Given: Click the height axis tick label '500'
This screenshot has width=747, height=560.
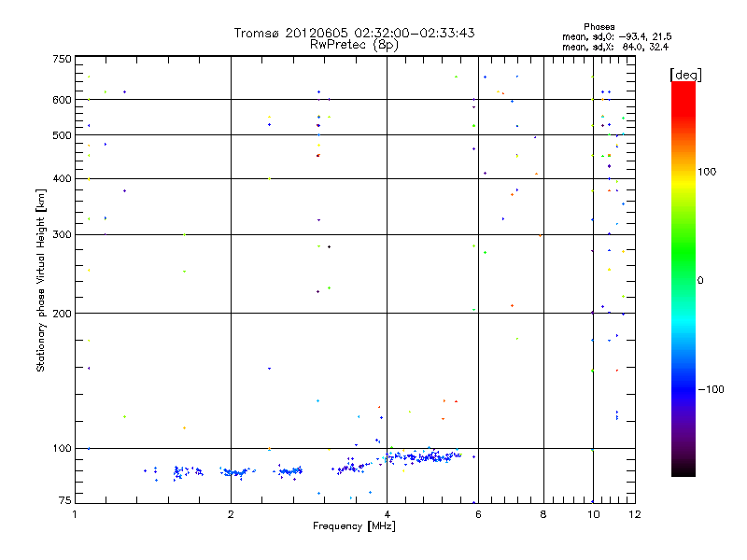Looking at the screenshot, I should pyautogui.click(x=62, y=135).
